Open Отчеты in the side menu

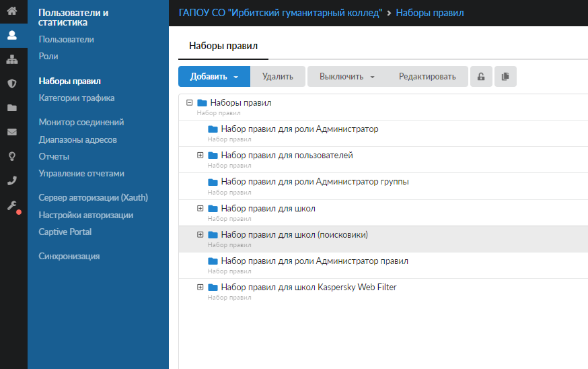pos(54,156)
